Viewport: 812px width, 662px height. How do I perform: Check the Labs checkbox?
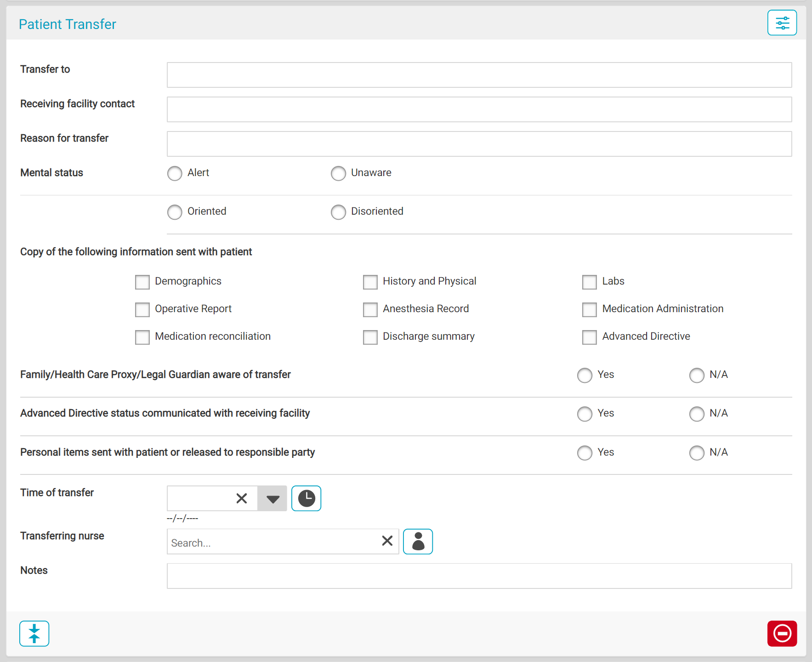(x=589, y=282)
